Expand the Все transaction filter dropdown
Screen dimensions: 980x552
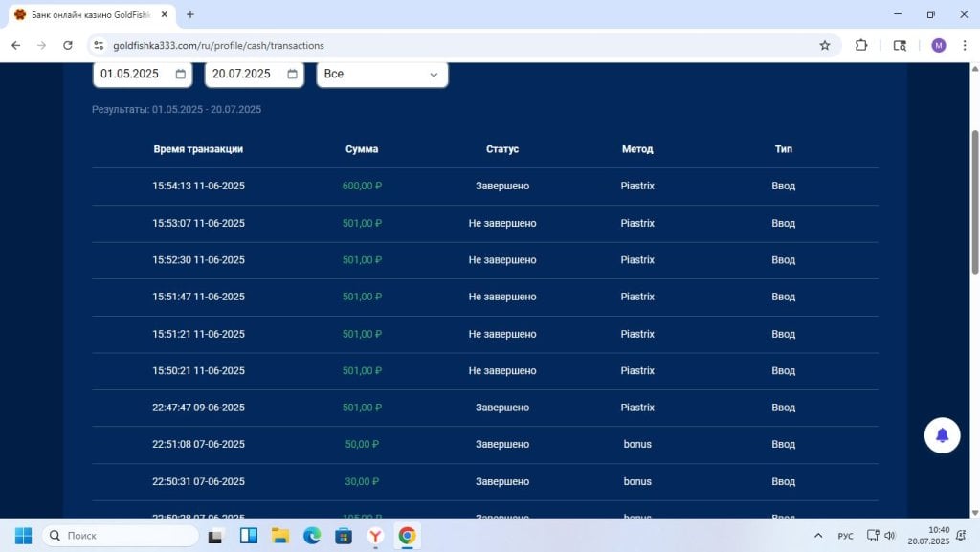[x=382, y=75]
